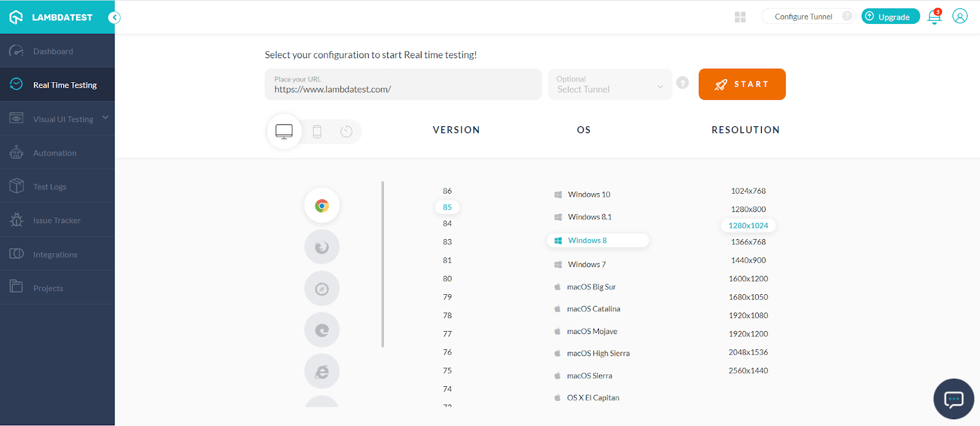Click the Upgrade button
This screenshot has height=426, width=980.
[890, 17]
